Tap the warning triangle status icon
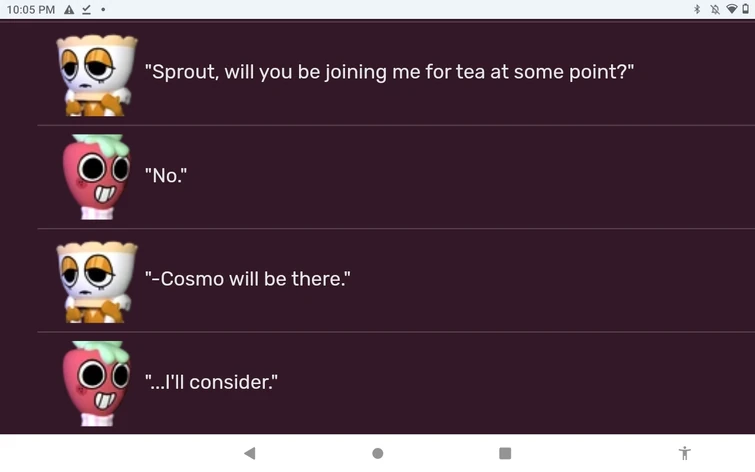Screen dimensions: 755x472 (x=69, y=9)
